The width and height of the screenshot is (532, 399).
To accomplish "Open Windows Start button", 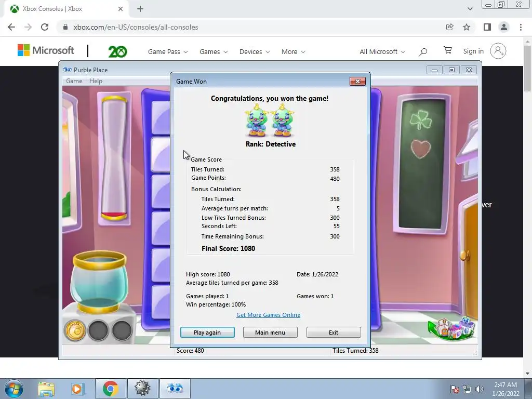I will (13, 389).
